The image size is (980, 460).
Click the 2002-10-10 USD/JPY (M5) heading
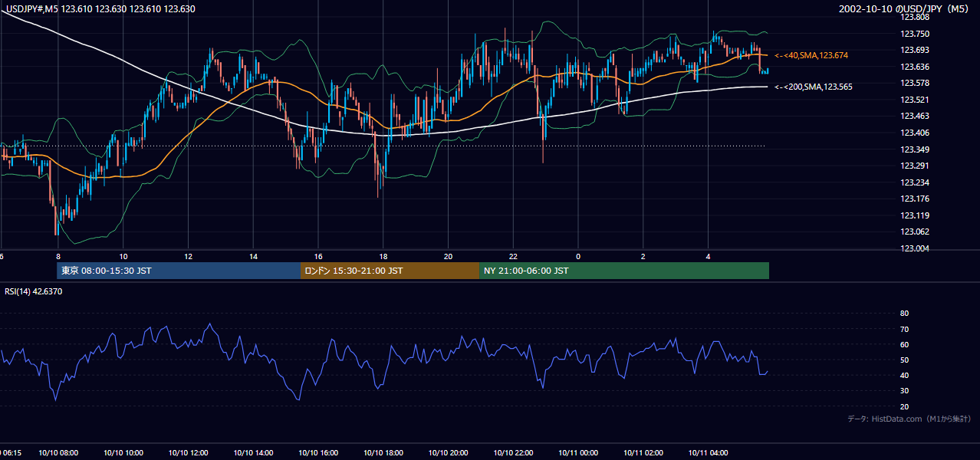(905, 8)
